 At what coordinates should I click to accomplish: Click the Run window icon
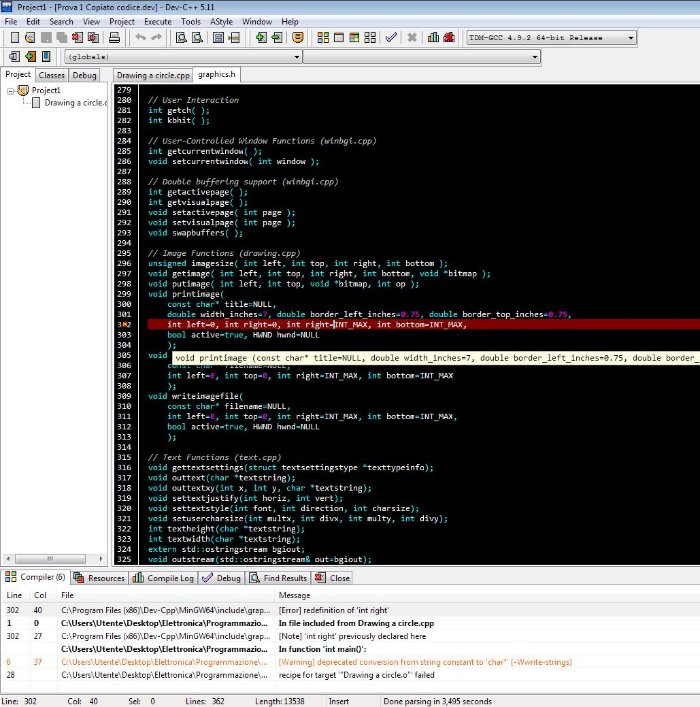(x=339, y=37)
